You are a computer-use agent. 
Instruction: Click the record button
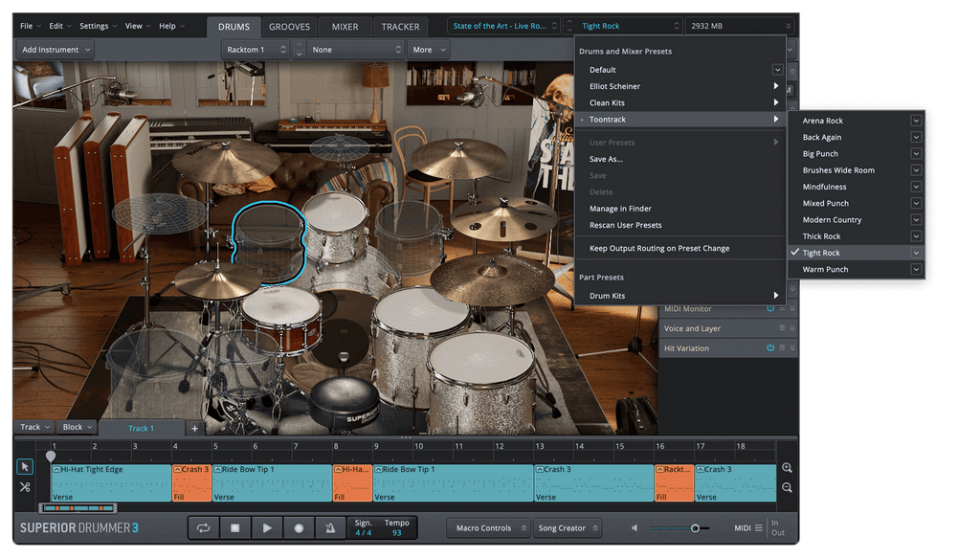point(299,528)
